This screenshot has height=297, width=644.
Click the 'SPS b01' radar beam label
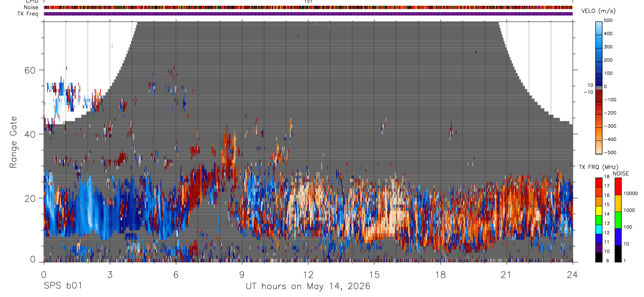click(62, 287)
